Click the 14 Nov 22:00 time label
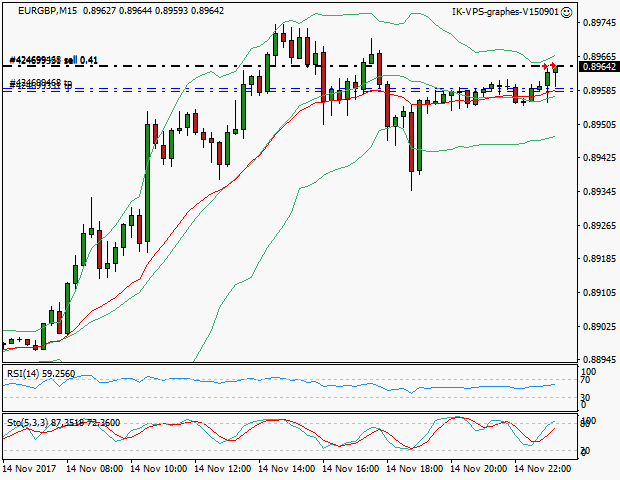Screen dimensions: 620x480 [x=542, y=469]
